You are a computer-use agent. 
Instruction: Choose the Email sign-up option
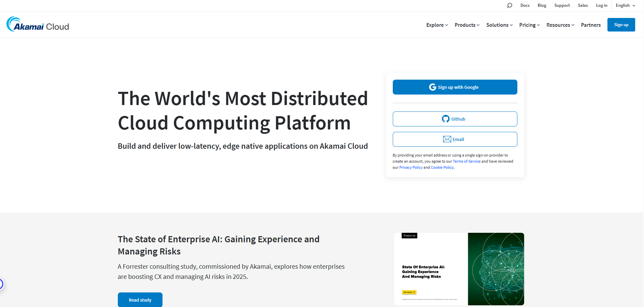point(455,139)
